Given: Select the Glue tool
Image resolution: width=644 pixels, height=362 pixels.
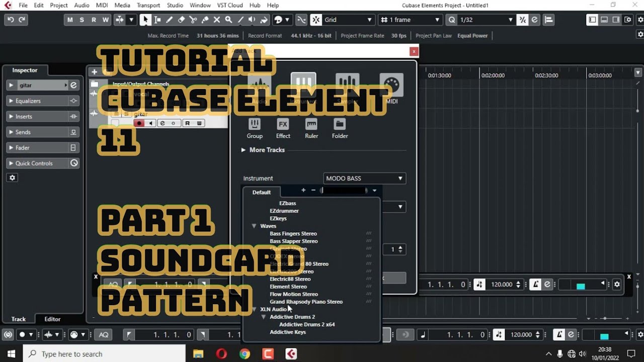Looking at the screenshot, I should pos(205,20).
